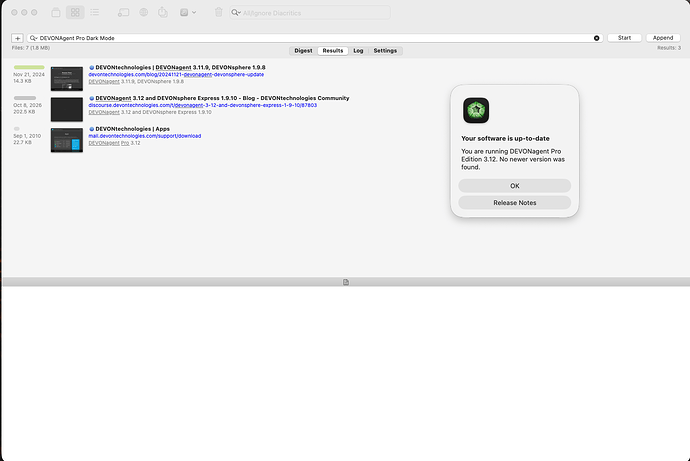This screenshot has height=461, width=690.
Task: Click the Release Notes button
Action: [514, 203]
